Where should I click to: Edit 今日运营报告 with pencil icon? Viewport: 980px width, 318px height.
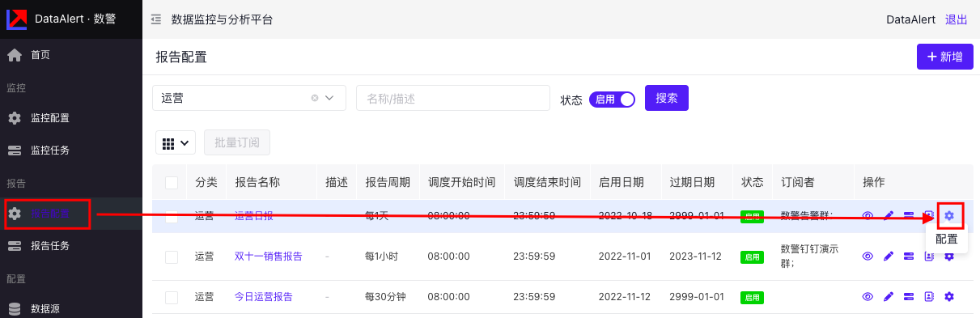889,297
